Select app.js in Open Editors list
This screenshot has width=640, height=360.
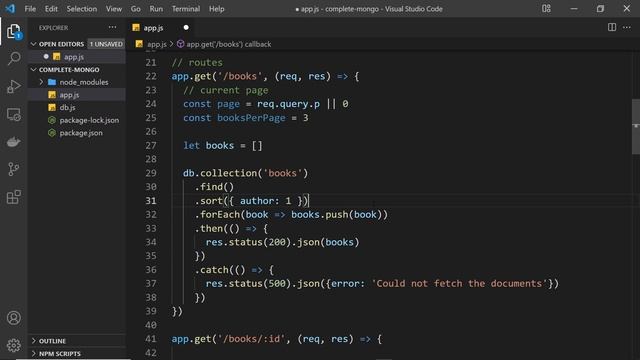click(x=77, y=57)
